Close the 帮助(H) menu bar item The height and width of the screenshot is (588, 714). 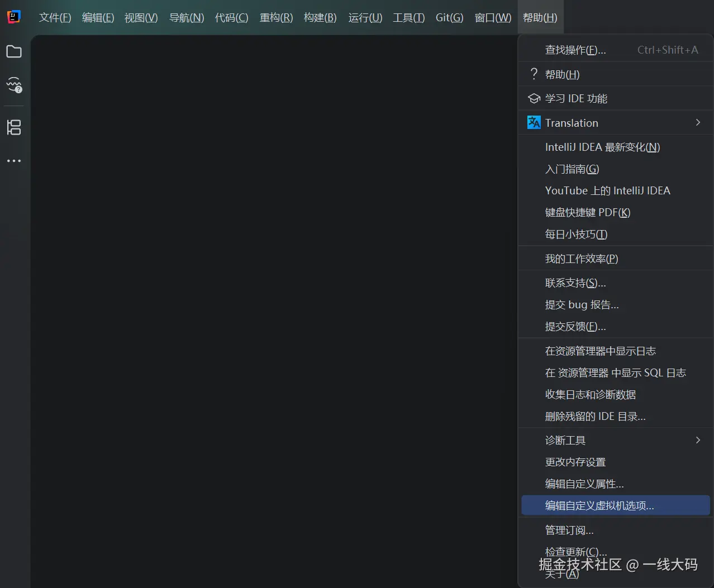click(x=540, y=18)
